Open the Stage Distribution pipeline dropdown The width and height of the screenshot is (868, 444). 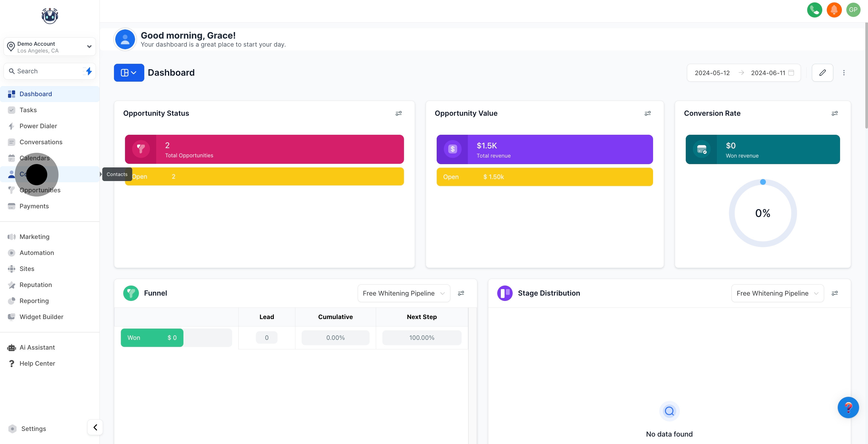(777, 294)
